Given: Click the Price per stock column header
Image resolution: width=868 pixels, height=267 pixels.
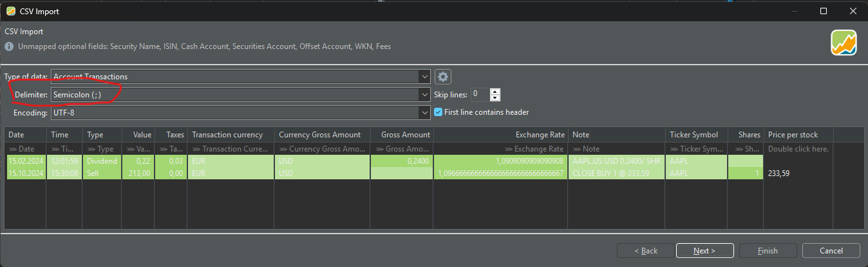Looking at the screenshot, I should coord(798,135).
